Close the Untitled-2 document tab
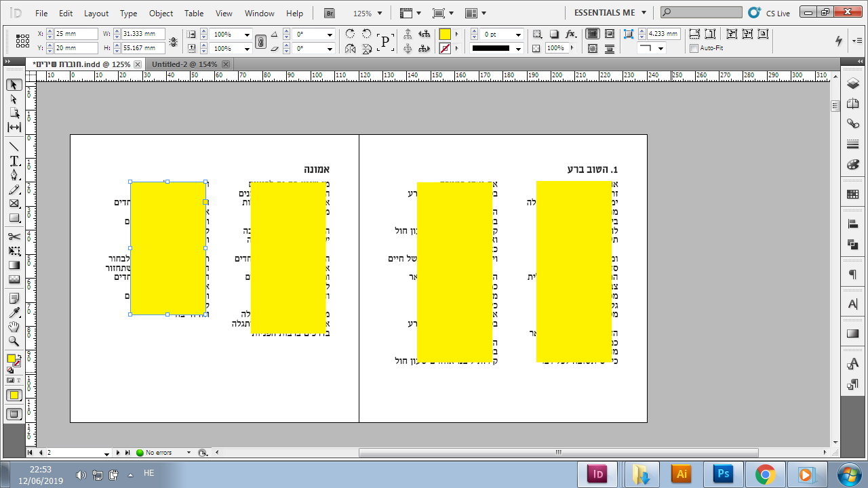The image size is (868, 488). (x=226, y=64)
